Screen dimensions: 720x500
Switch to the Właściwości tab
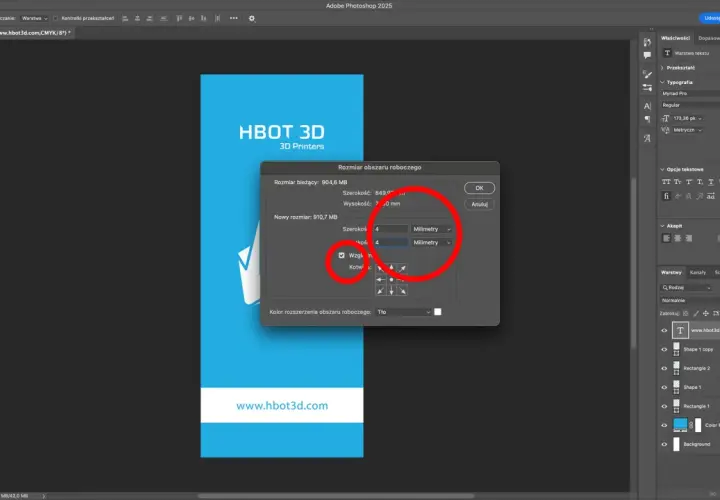[675, 38]
